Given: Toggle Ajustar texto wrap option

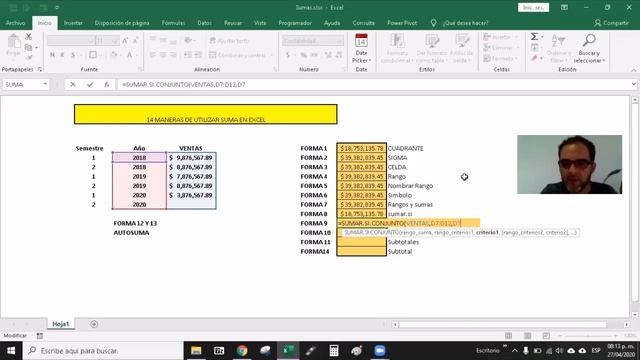Looking at the screenshot, I should coord(229,41).
